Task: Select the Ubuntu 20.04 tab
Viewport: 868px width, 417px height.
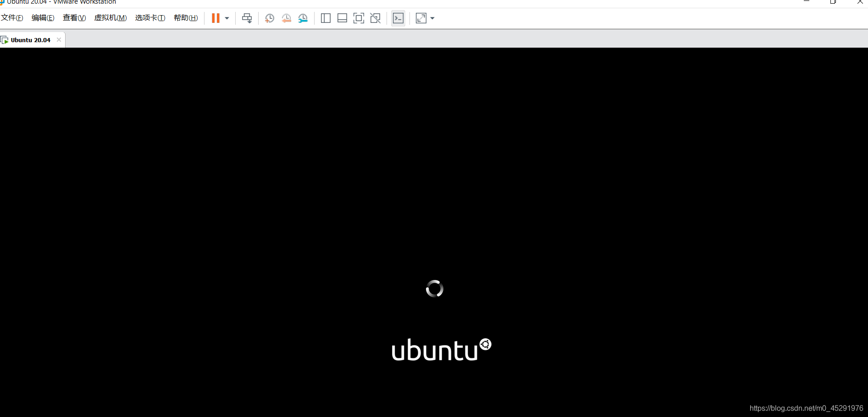Action: [x=30, y=40]
